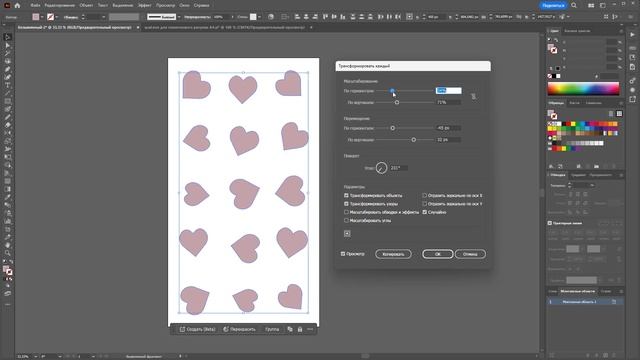Select the Selection tool in the toolbar
The width and height of the screenshot is (640, 360).
tap(7, 37)
